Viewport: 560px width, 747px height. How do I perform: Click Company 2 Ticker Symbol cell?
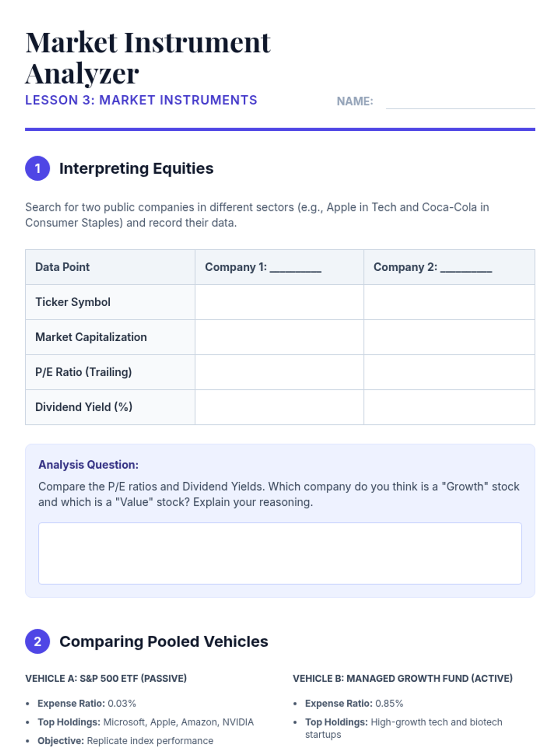(x=449, y=302)
